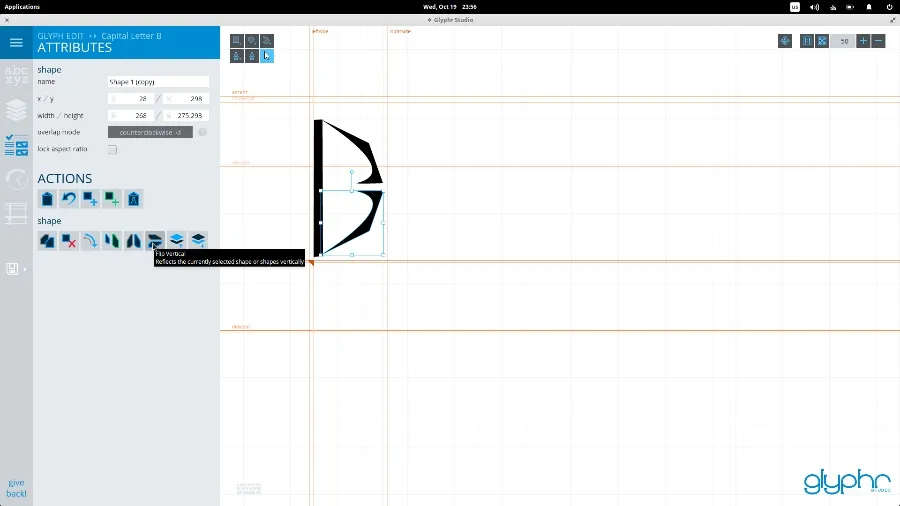Open the hamburger navigation menu
The image size is (900, 506).
16,43
